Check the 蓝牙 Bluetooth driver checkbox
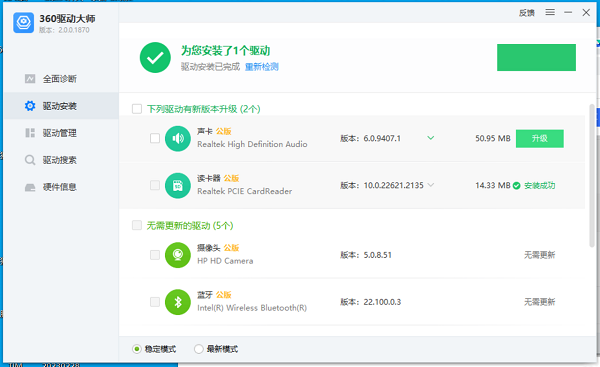Screen dimensions: 600x367 coord(155,302)
